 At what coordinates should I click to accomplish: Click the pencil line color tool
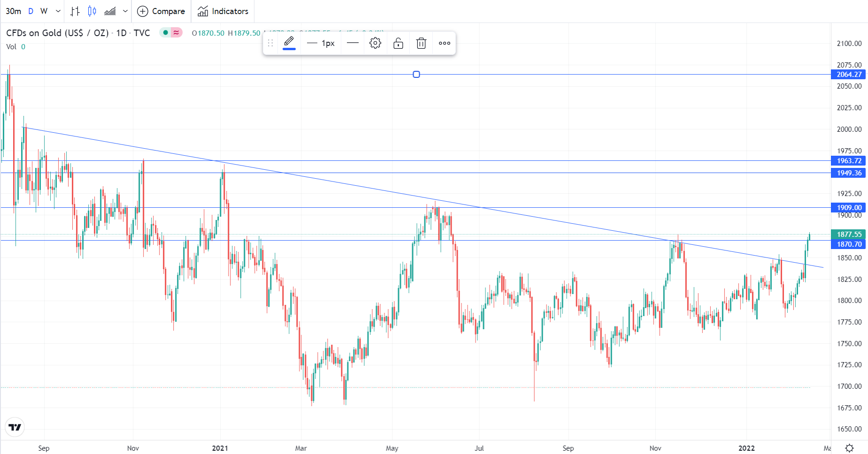tap(289, 43)
